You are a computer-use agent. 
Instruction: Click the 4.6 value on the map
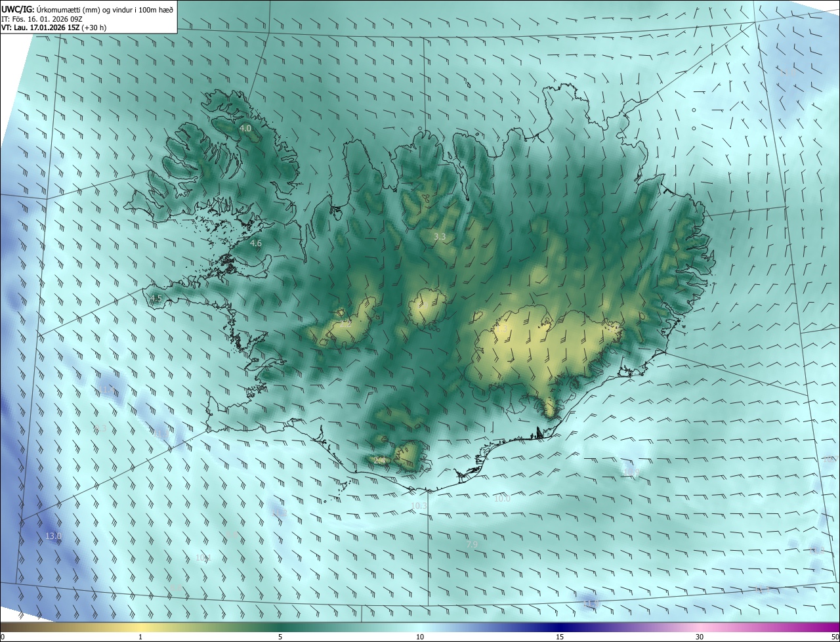pos(256,243)
